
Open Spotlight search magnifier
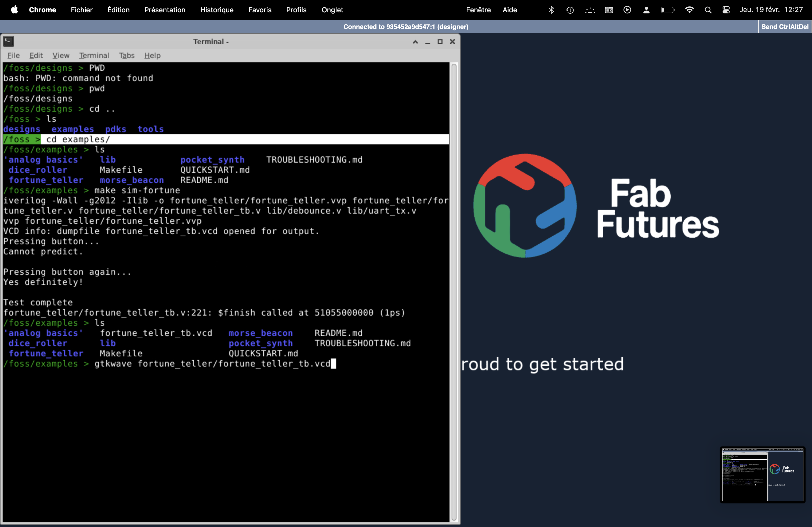708,10
